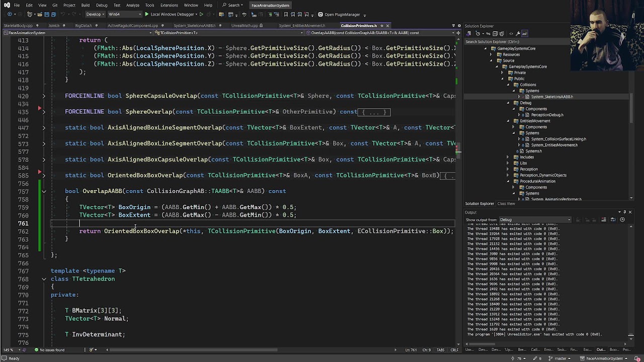Collapse the TTetrahedron class at line 768
Image resolution: width=644 pixels, height=362 pixels.
(x=44, y=279)
